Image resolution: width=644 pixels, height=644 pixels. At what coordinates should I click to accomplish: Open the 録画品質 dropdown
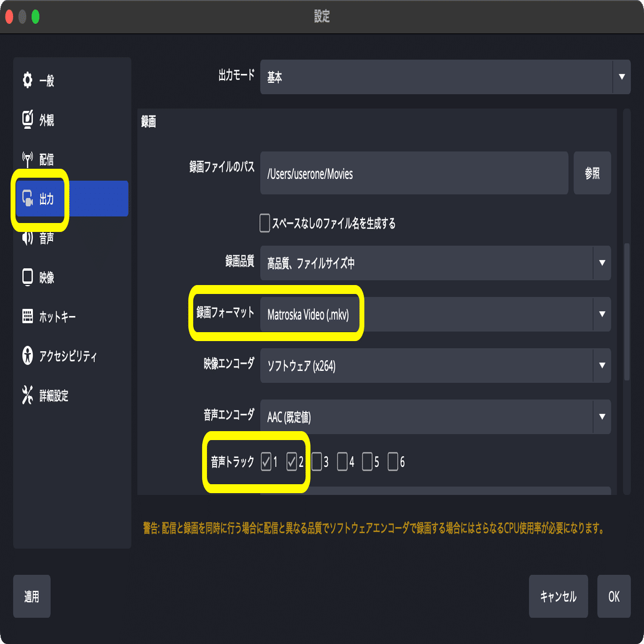435,263
